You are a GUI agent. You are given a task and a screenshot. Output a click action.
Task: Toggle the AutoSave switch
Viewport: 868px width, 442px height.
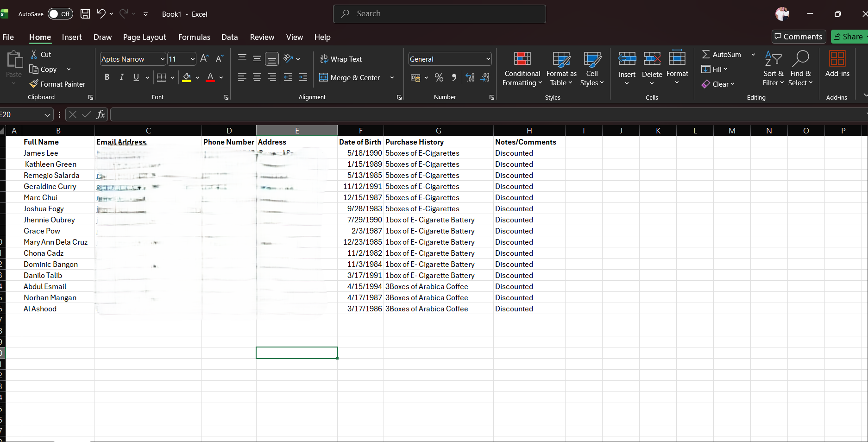(x=60, y=14)
